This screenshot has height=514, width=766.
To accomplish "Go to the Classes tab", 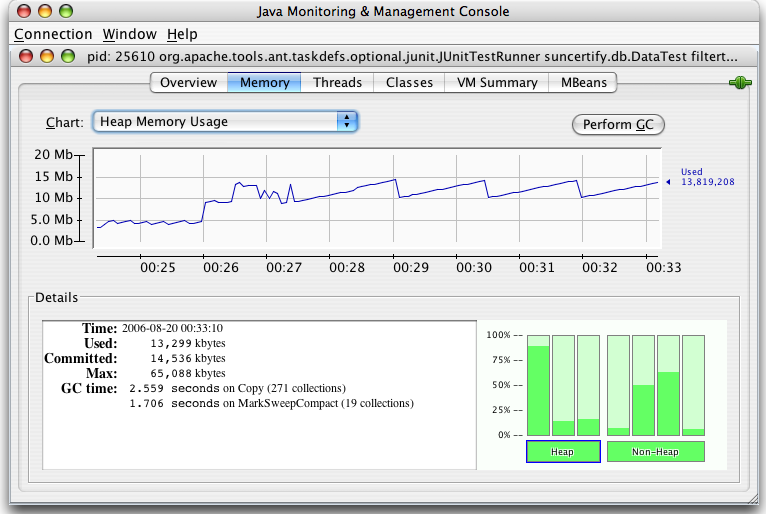I will coord(409,83).
